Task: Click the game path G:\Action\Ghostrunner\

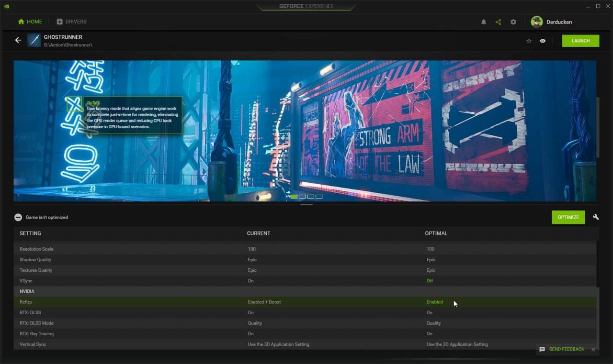Action: coord(68,45)
